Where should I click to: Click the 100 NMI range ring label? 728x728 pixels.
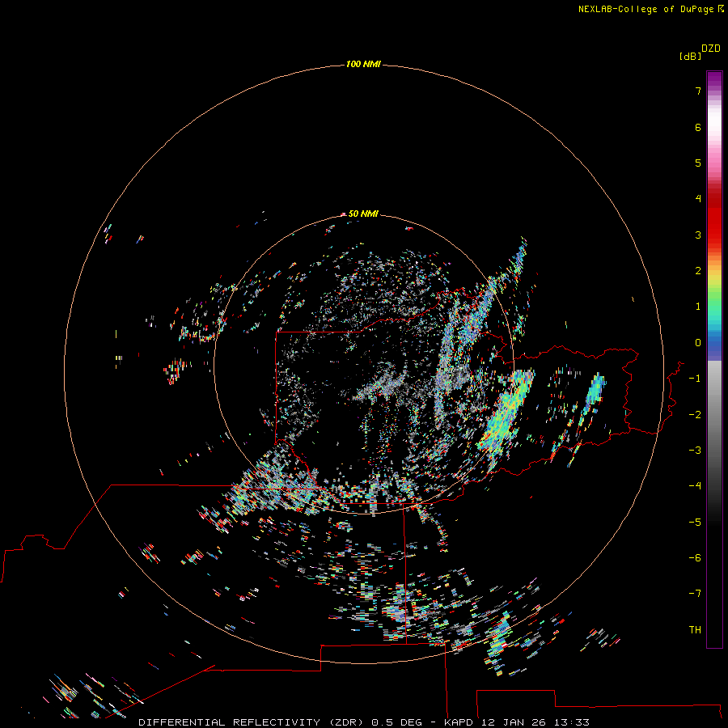[x=363, y=64]
